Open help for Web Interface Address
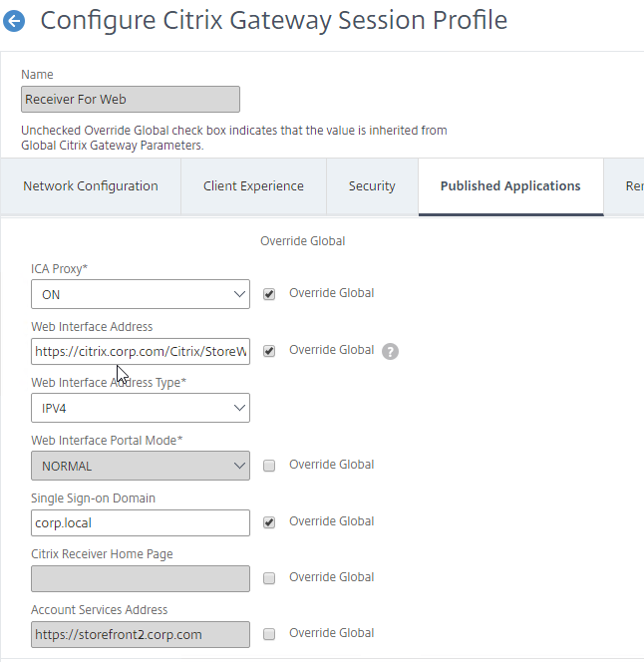Image resolution: width=644 pixels, height=662 pixels. point(390,351)
